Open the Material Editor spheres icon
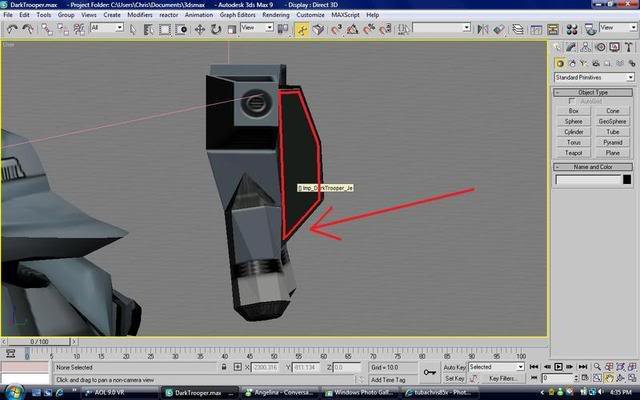This screenshot has height=400, width=640. pyautogui.click(x=572, y=29)
